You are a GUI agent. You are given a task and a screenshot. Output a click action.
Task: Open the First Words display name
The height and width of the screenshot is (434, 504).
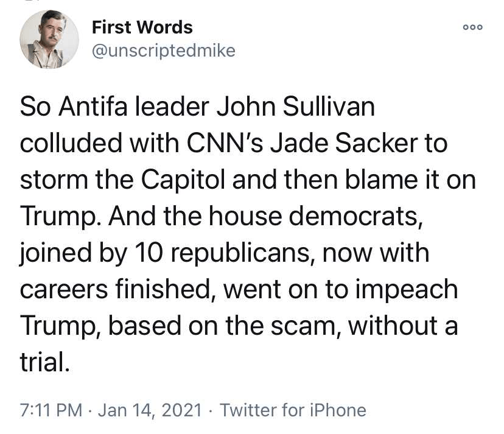point(142,27)
